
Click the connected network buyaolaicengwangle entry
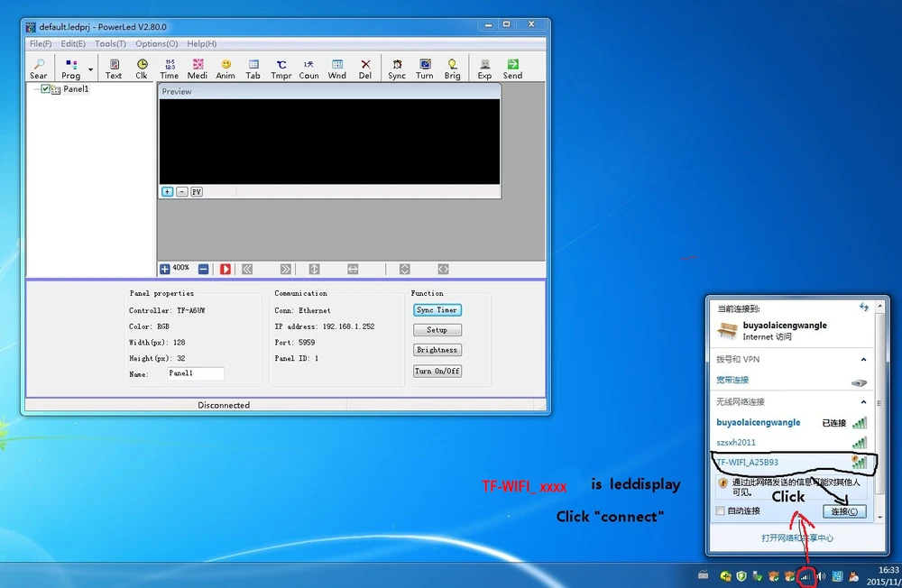point(792,423)
